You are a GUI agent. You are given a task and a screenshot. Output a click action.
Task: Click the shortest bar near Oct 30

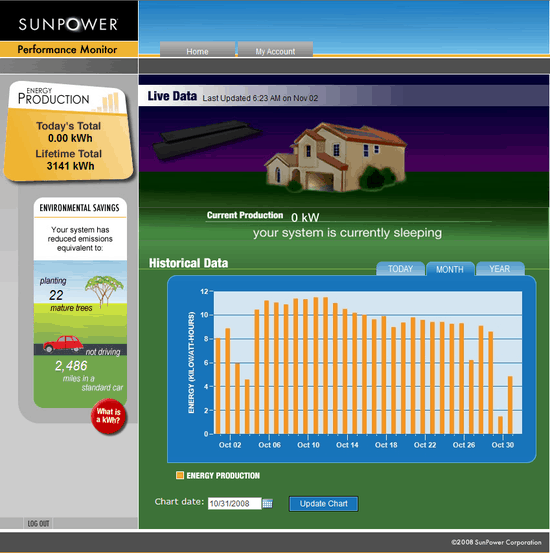pos(500,425)
